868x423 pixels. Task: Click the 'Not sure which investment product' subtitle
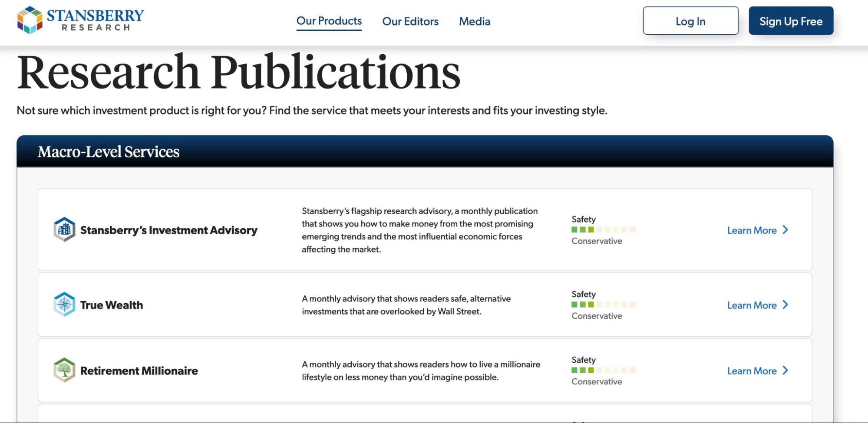pos(312,110)
